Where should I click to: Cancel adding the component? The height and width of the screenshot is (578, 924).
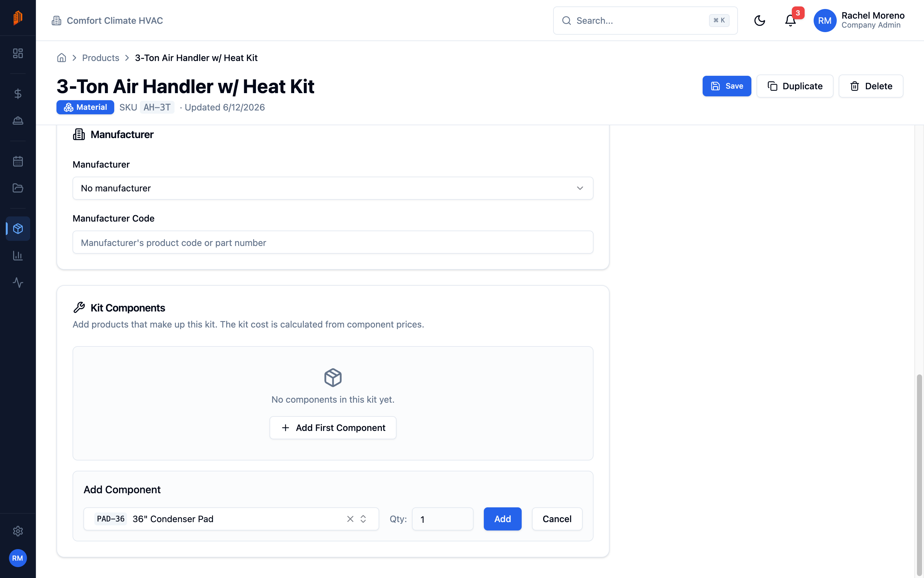pyautogui.click(x=557, y=519)
